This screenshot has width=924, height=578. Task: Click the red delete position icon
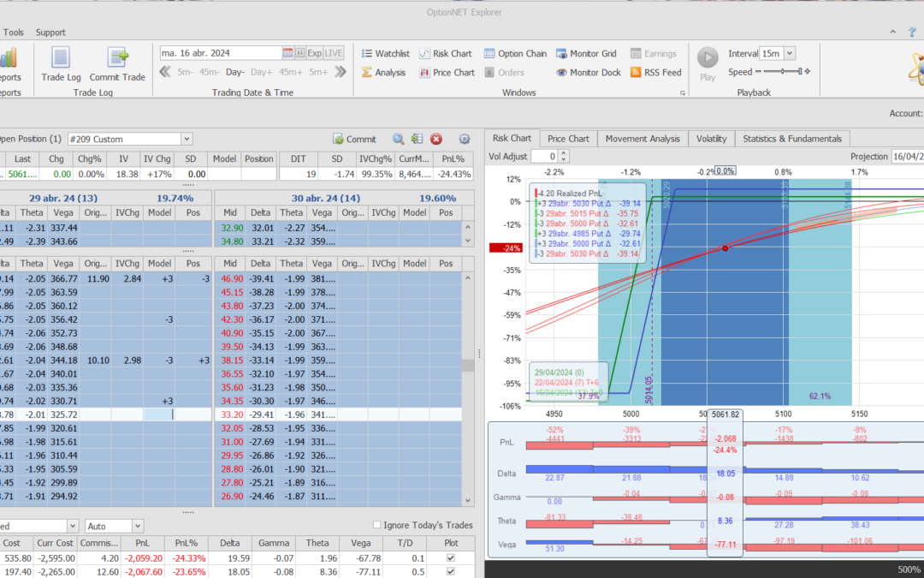436,139
